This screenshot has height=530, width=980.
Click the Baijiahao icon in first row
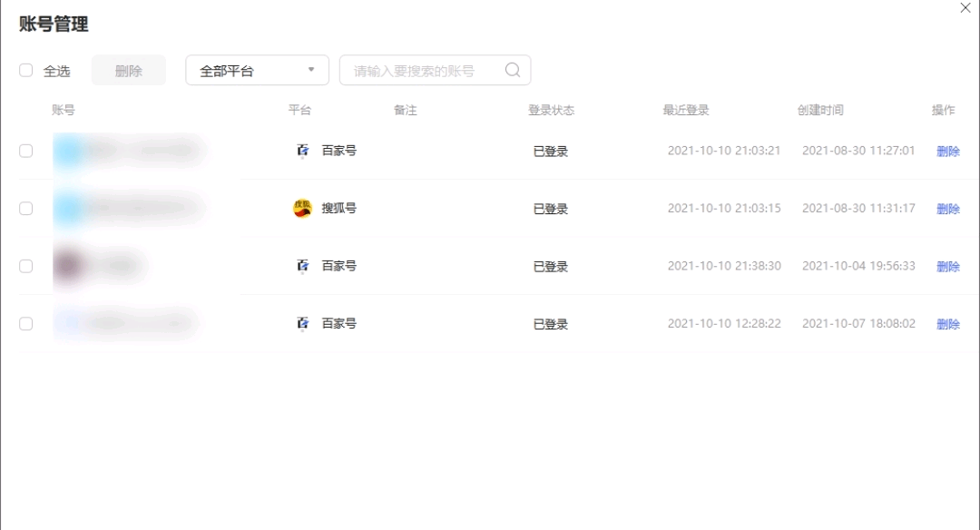pos(303,151)
